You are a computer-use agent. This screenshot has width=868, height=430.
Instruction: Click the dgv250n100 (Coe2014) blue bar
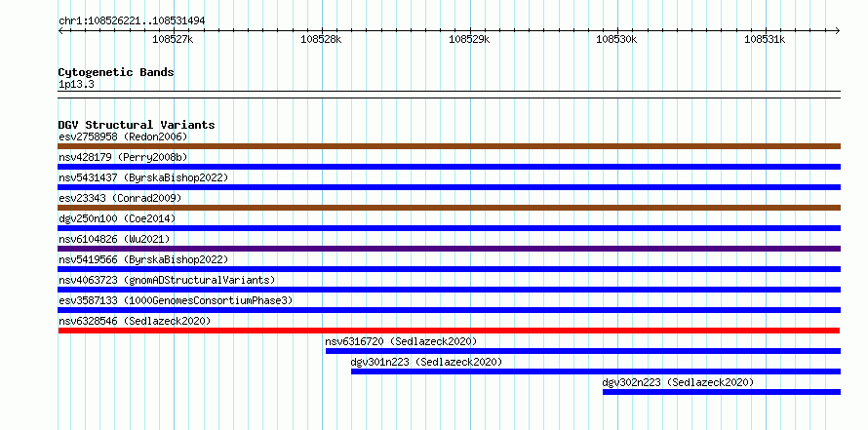[449, 228]
